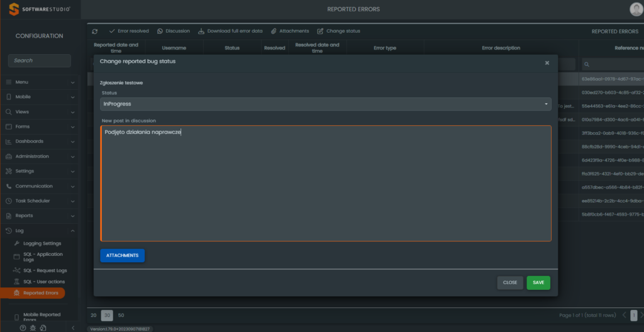Click the user avatar in top right
This screenshot has height=332, width=644.
coord(636,9)
